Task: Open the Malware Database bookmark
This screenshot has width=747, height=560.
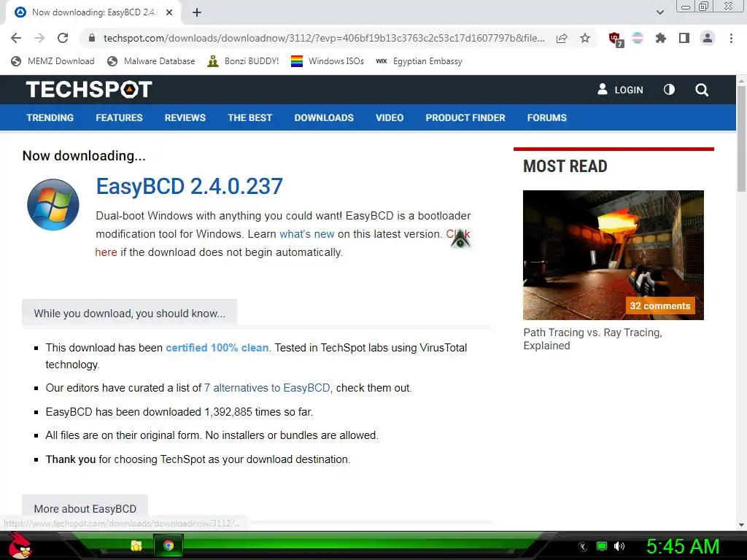Action: (x=152, y=61)
